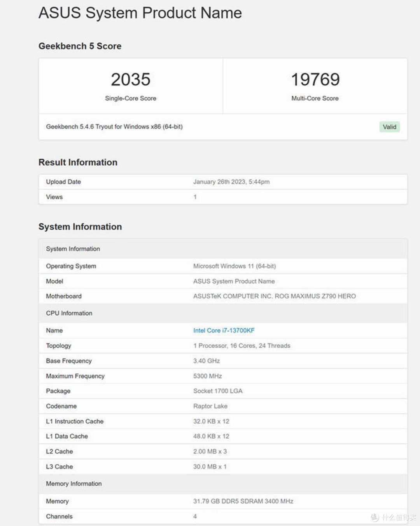Select the single-core score 2035
Viewport: 420px width, 526px height.
pos(131,79)
